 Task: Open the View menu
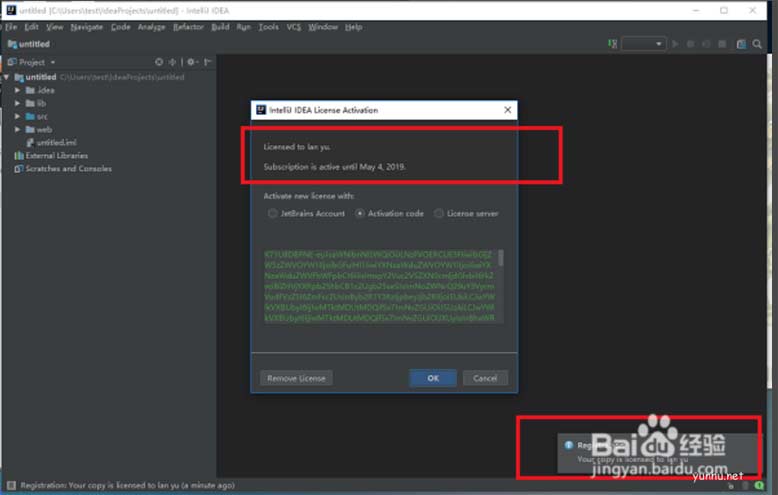[55, 27]
